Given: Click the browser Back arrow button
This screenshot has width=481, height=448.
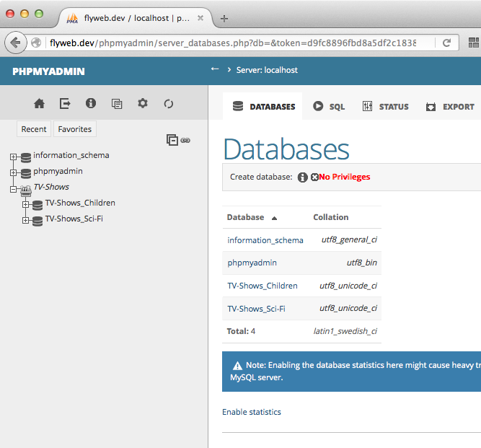Looking at the screenshot, I should pos(14,43).
